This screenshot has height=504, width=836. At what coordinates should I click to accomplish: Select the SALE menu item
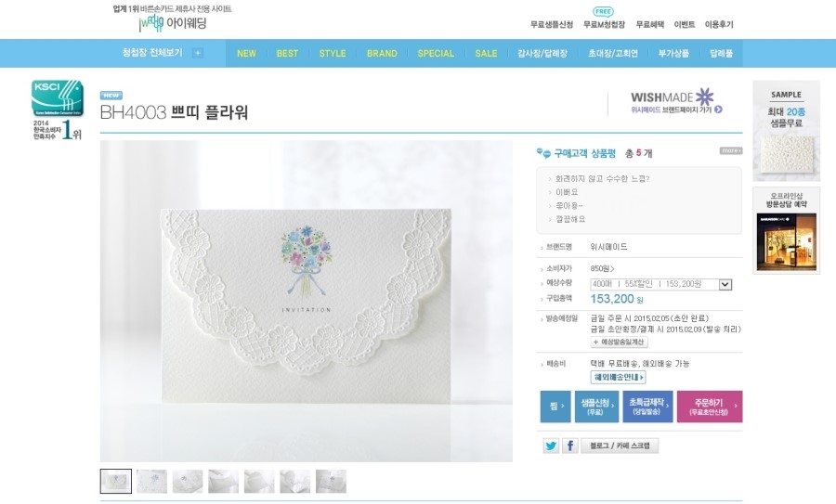point(486,53)
